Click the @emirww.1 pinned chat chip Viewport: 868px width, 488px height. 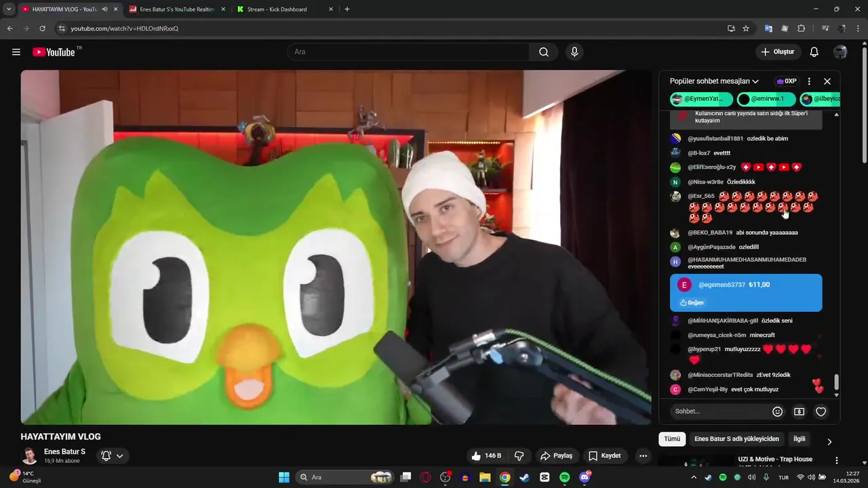point(766,99)
